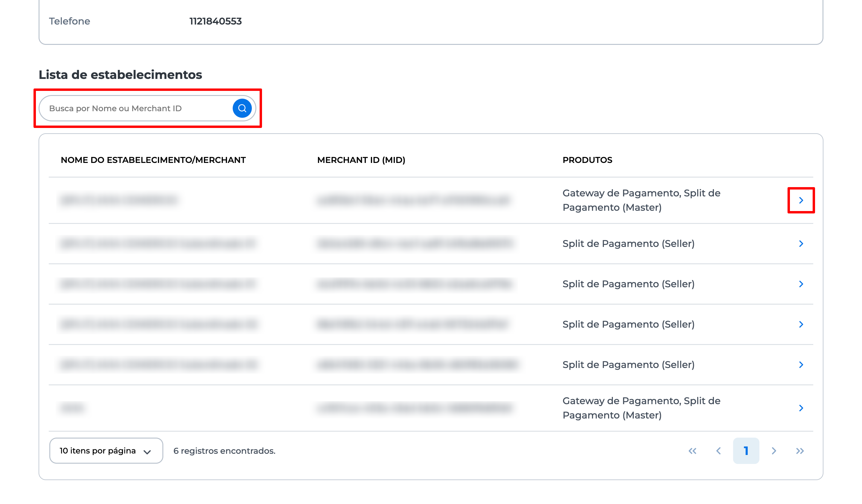This screenshot has height=504, width=862.
Task: Open first merchant row chevron arrow
Action: click(801, 200)
